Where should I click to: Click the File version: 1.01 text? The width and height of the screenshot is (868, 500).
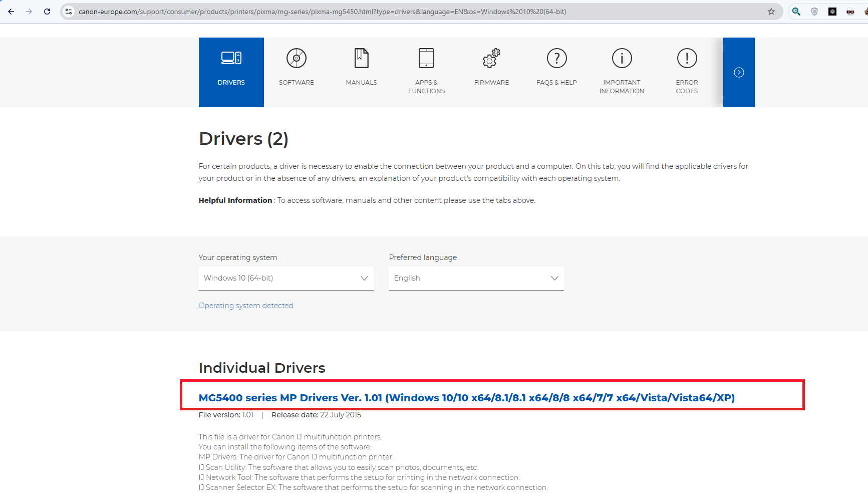(x=226, y=415)
